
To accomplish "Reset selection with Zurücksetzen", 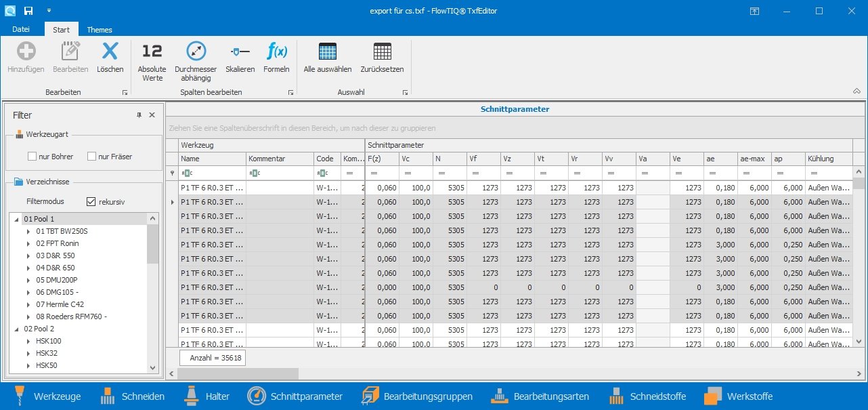I will [382, 53].
